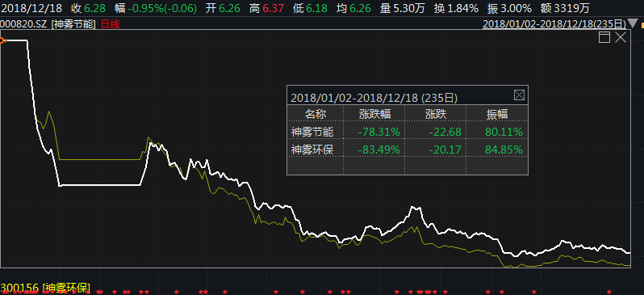Click the 300156 [神雾环保] label at bottom
Image resolution: width=644 pixels, height=295 pixels.
pos(45,287)
